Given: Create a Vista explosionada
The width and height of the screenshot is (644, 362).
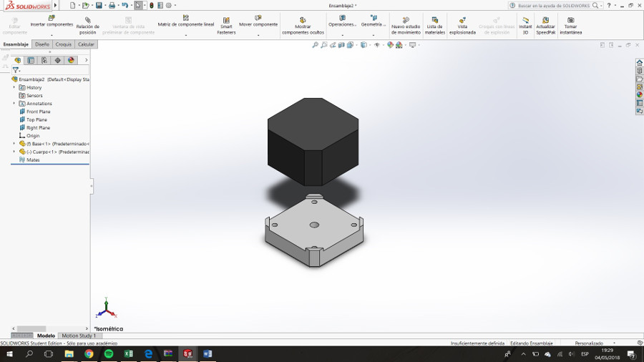Looking at the screenshot, I should 462,26.
